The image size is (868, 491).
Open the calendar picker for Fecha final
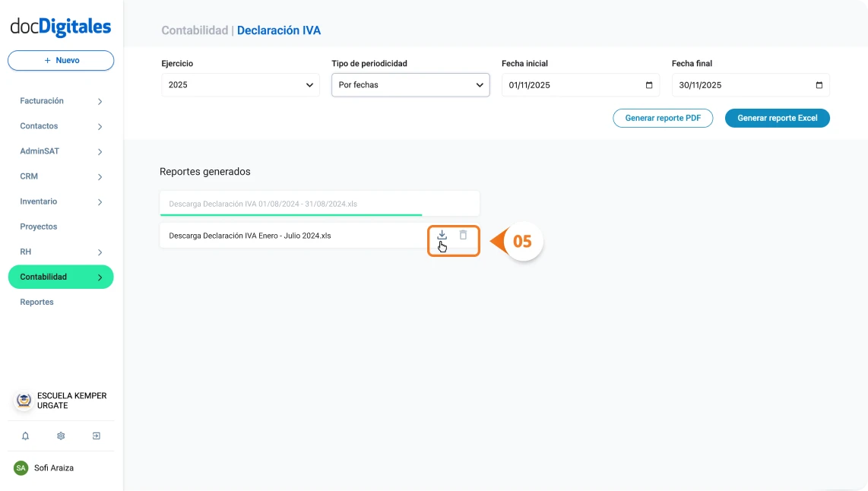point(818,84)
